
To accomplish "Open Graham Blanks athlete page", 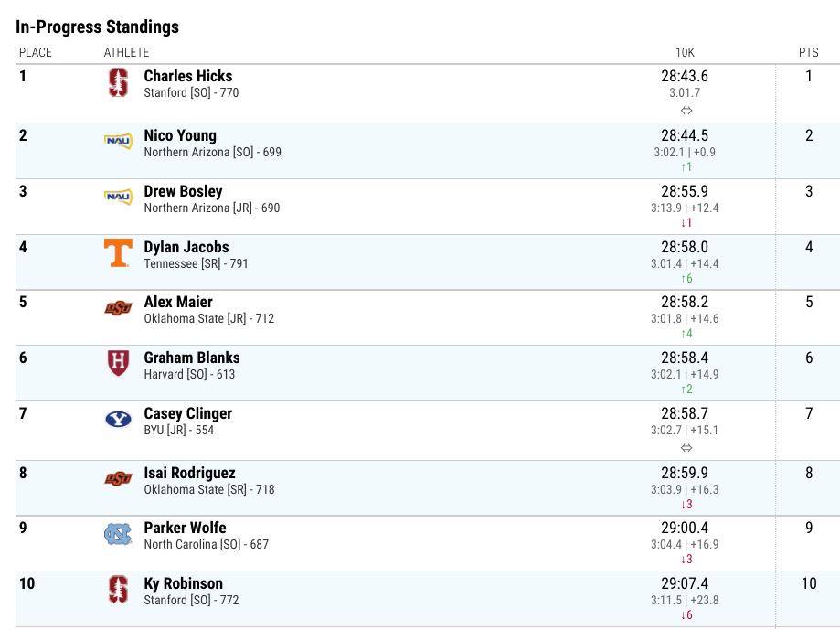I will tap(192, 358).
